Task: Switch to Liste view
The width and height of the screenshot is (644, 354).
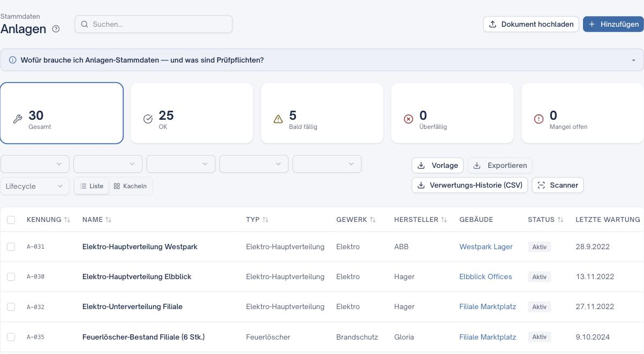Action: (92, 186)
